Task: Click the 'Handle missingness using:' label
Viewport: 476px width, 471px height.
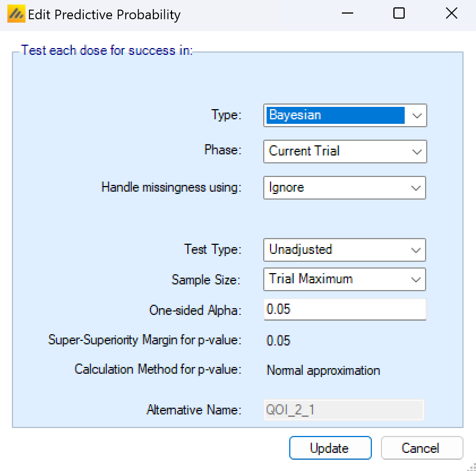Action: tap(171, 188)
